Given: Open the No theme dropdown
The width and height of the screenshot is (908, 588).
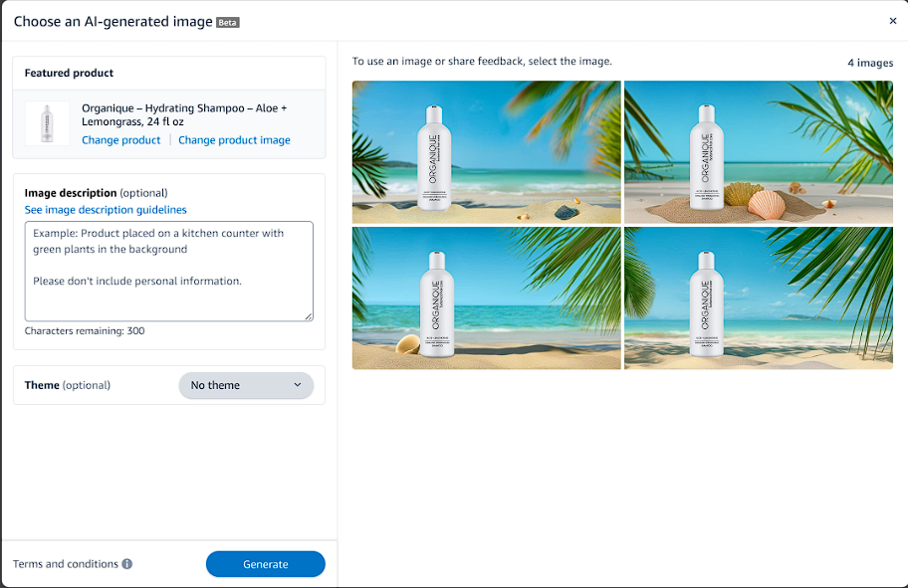Looking at the screenshot, I should (245, 385).
